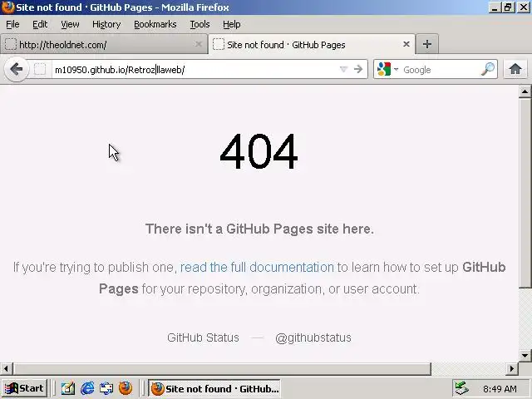Viewport: 532px width, 399px height.
Task: Open the View menu
Action: (70, 24)
